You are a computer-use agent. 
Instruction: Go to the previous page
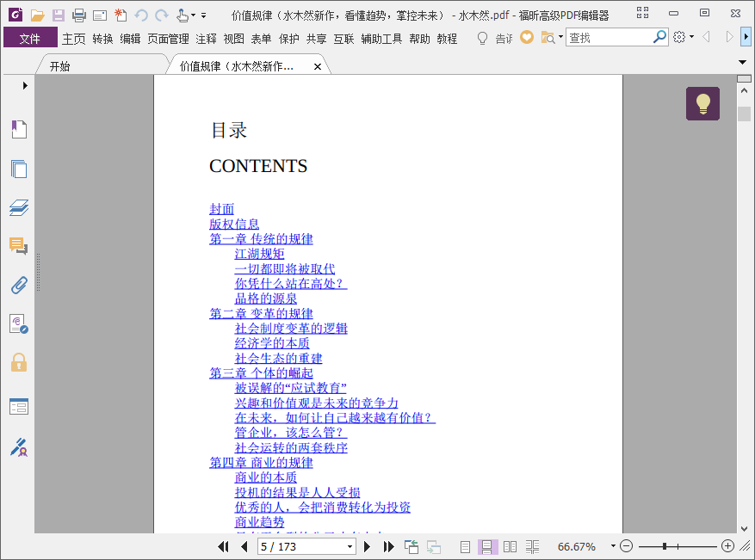[x=244, y=546]
